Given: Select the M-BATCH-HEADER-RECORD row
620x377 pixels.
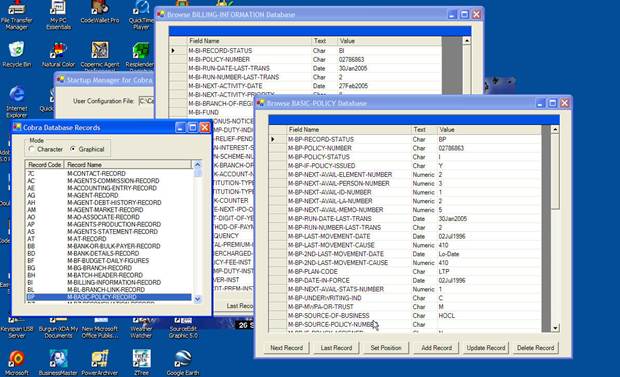Looking at the screenshot, I should (109, 275).
